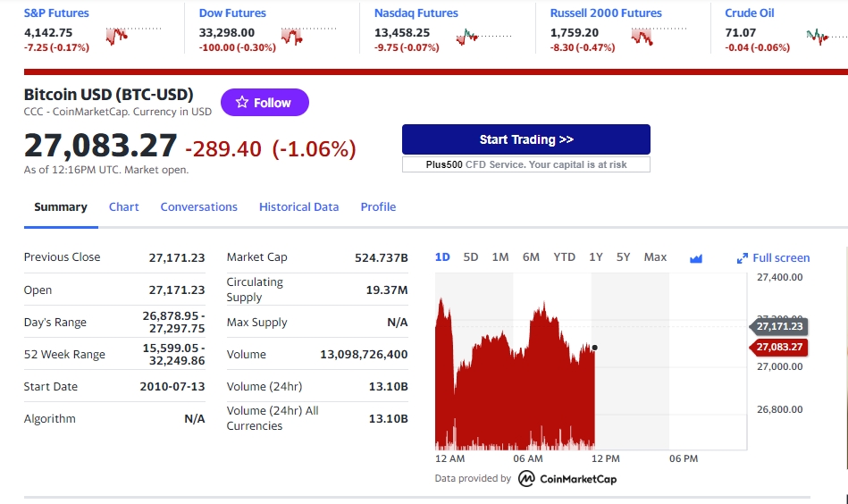The width and height of the screenshot is (848, 504).
Task: Open the Nasdaq Futures quote link
Action: (416, 13)
